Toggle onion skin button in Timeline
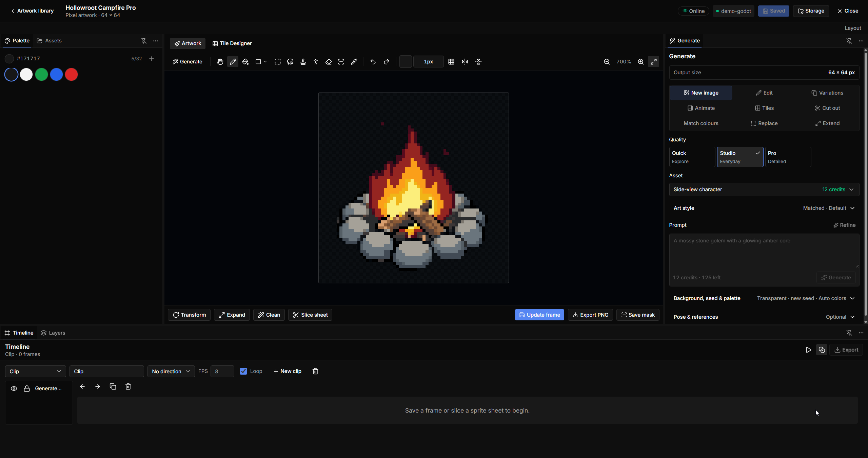 point(822,350)
